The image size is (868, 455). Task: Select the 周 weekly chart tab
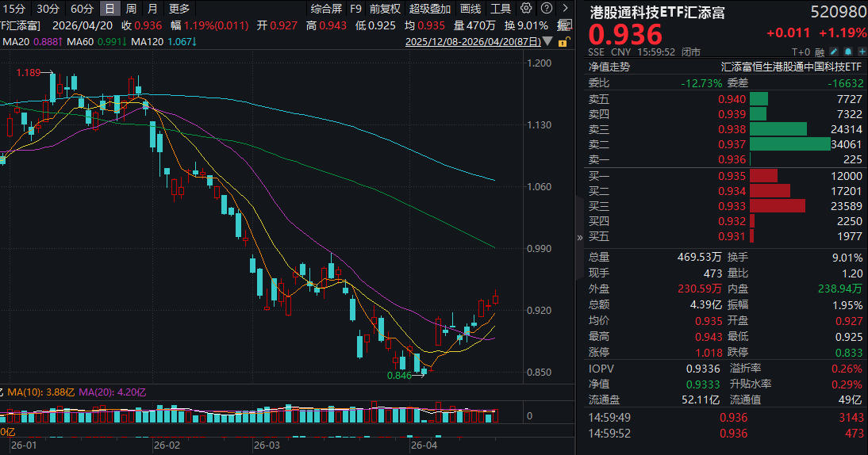coord(131,9)
